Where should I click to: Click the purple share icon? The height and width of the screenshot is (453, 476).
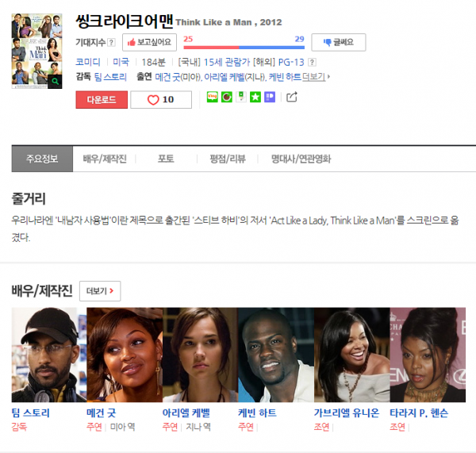(270, 98)
